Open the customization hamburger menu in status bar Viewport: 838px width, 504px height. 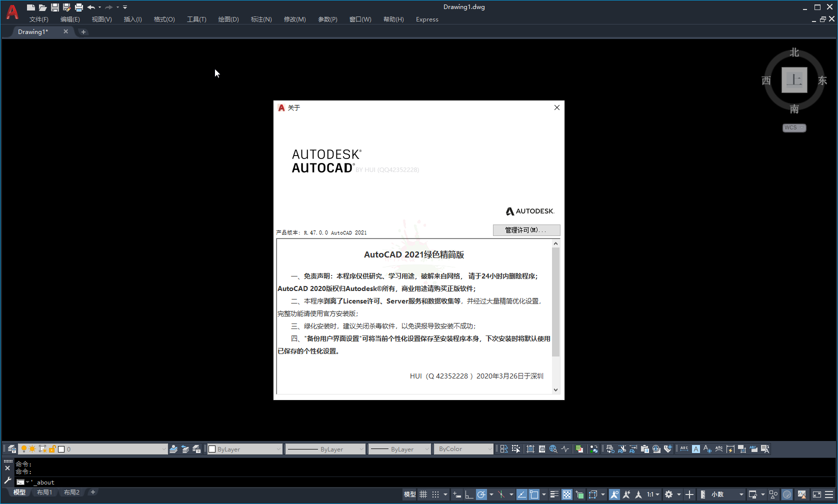pyautogui.click(x=829, y=494)
